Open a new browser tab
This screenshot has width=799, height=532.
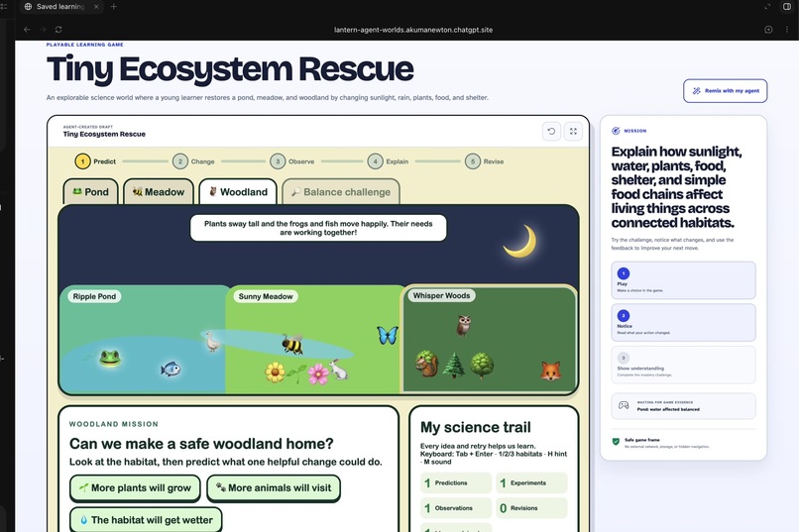(114, 7)
